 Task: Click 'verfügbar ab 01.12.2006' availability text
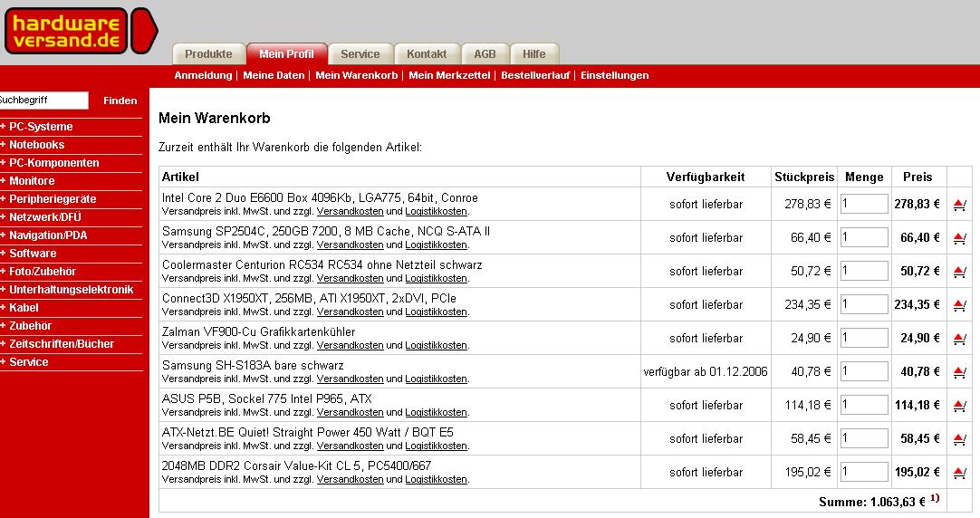point(705,372)
